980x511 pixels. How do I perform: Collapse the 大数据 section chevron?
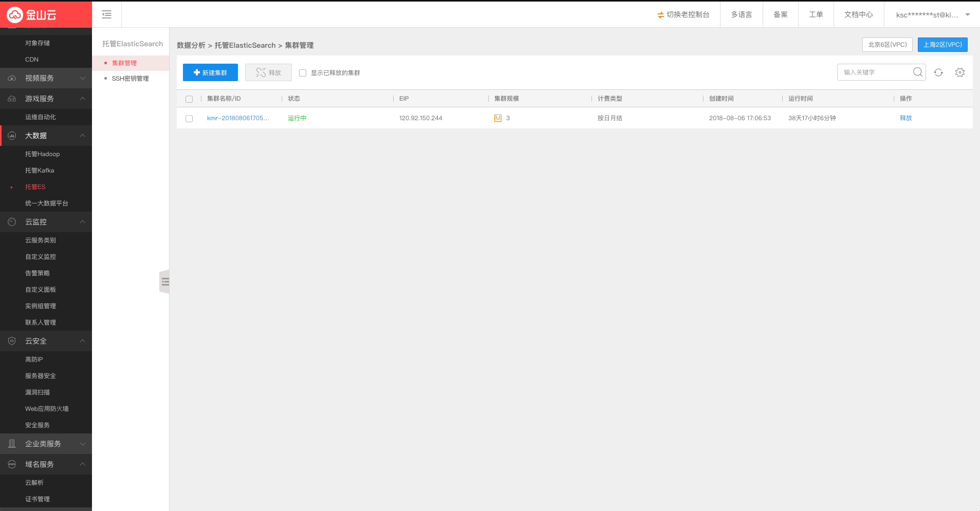83,136
